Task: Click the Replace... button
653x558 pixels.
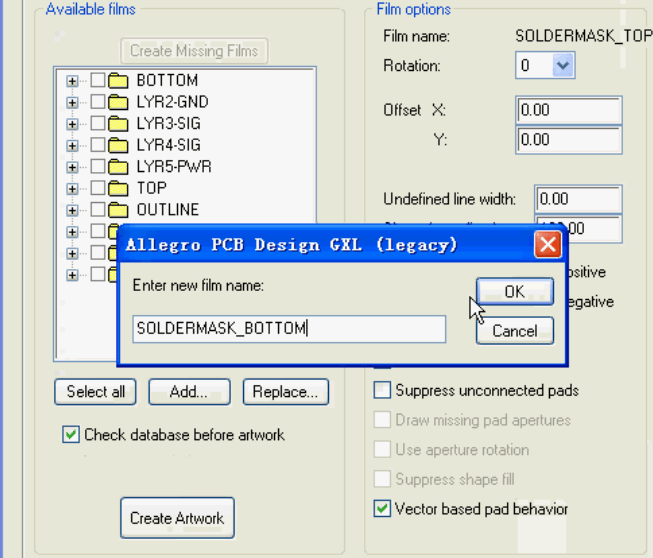Action: pyautogui.click(x=286, y=391)
